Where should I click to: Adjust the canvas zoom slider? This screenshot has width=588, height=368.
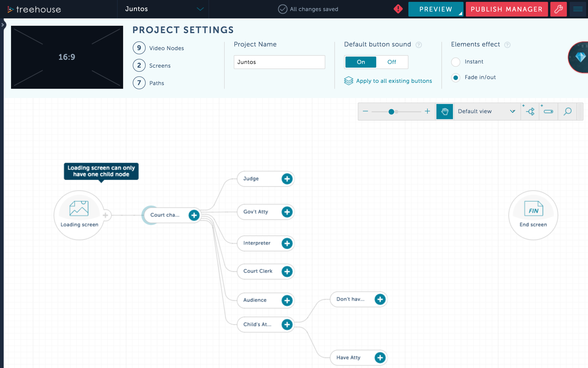pyautogui.click(x=391, y=112)
